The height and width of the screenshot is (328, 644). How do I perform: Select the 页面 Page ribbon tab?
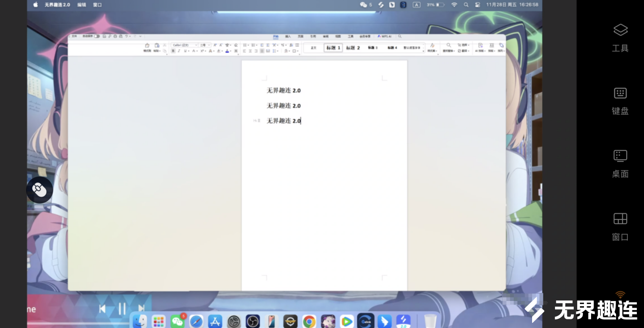click(301, 36)
